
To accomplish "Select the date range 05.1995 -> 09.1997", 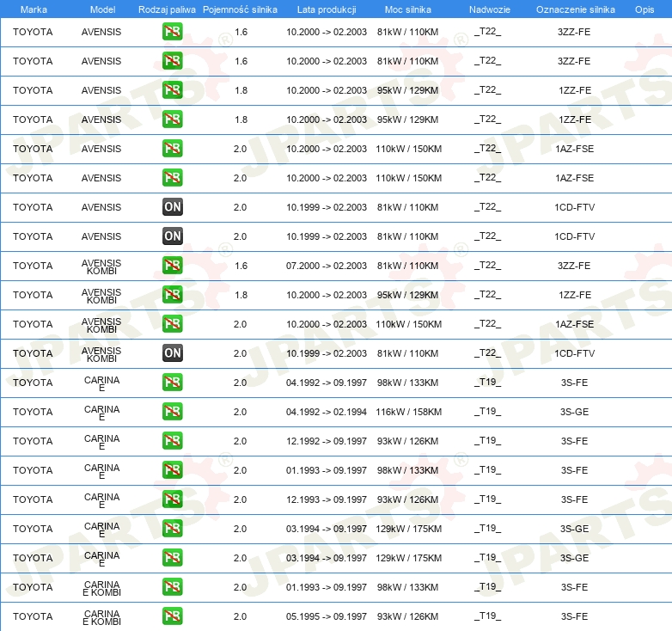I will click(x=327, y=616).
